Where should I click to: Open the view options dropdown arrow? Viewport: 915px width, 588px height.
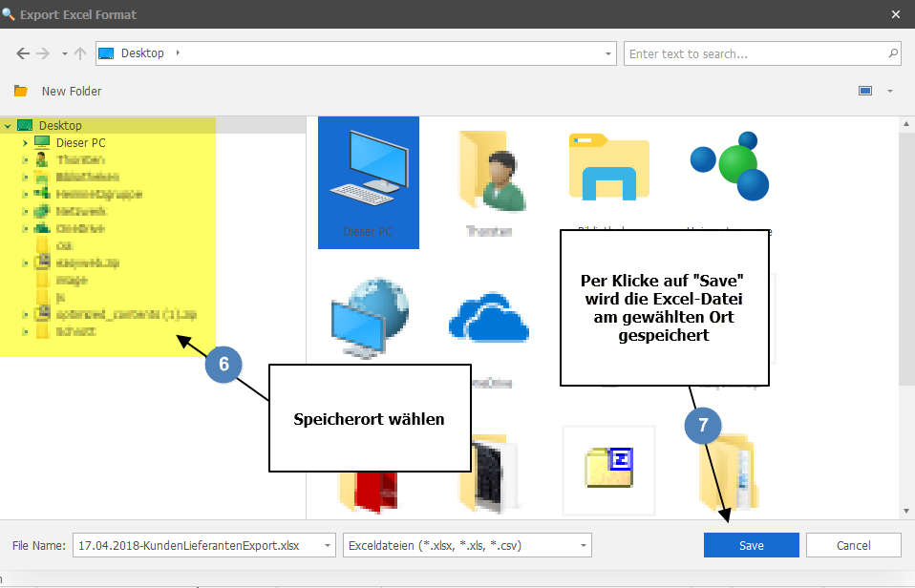tap(890, 91)
